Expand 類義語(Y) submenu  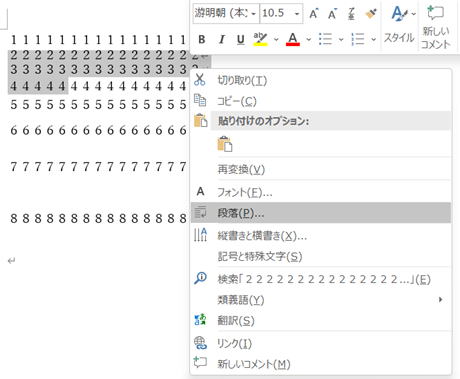click(321, 300)
